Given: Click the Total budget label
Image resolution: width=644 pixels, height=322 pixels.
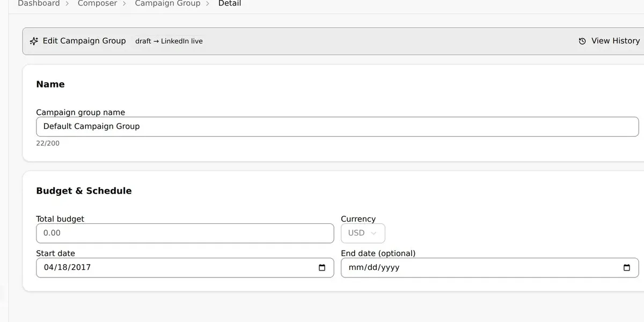Looking at the screenshot, I should (60, 219).
